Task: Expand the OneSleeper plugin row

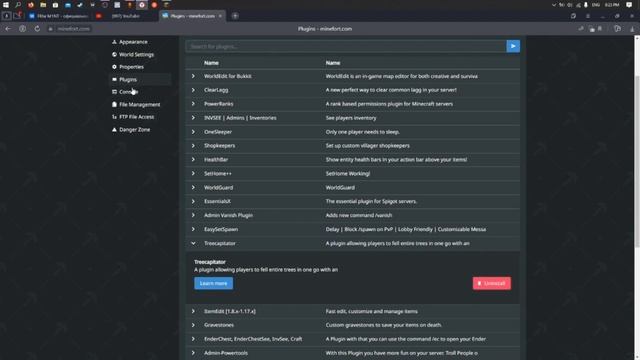Action: pyautogui.click(x=193, y=132)
